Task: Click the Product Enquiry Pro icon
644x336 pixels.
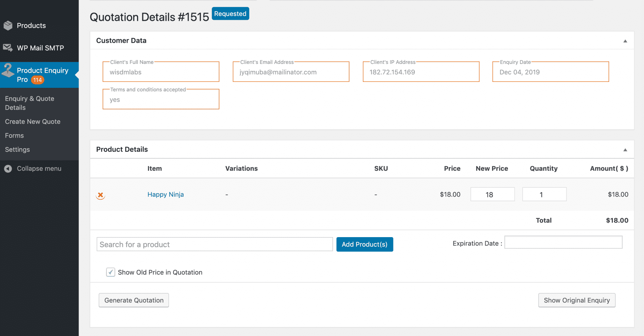Action: click(8, 71)
